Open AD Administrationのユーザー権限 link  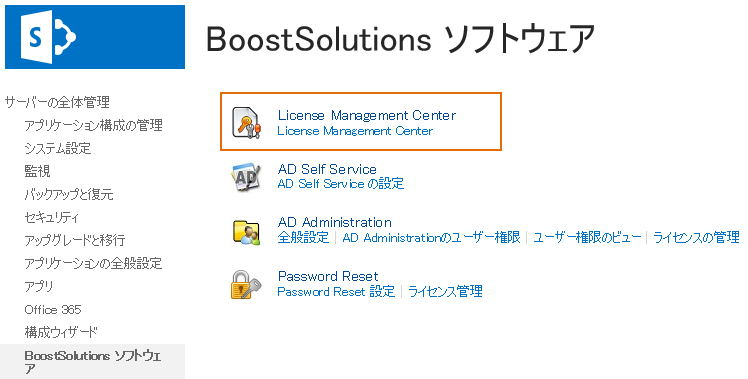tap(431, 237)
